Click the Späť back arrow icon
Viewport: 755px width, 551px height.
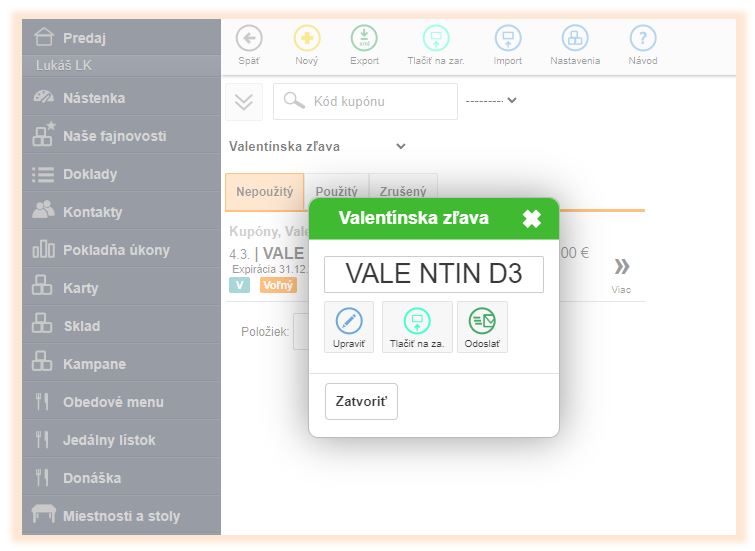(x=249, y=39)
